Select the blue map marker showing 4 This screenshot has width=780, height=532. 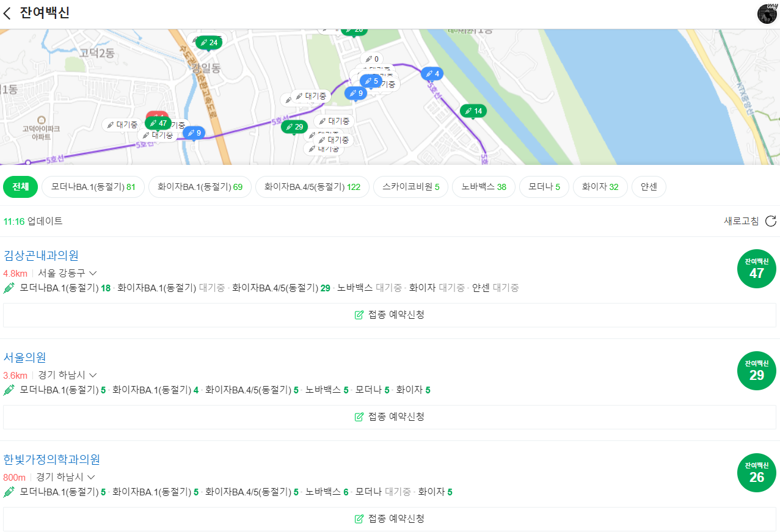pyautogui.click(x=432, y=74)
